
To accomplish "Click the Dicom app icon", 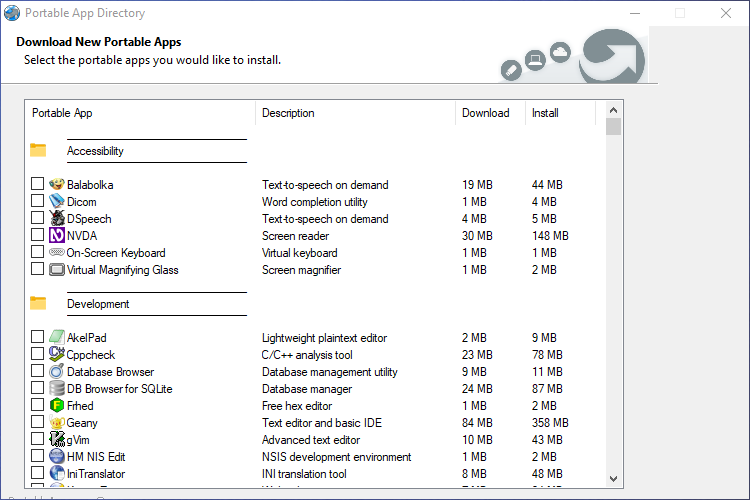I will tap(57, 202).
